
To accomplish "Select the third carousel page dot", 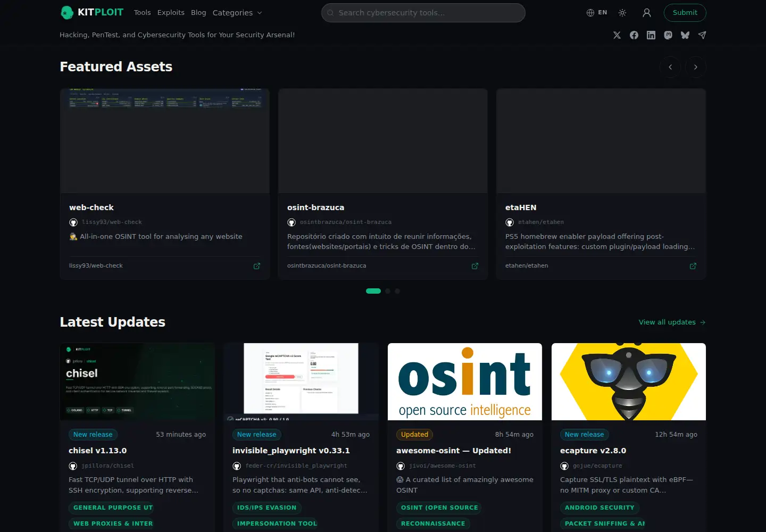I will [x=397, y=291].
